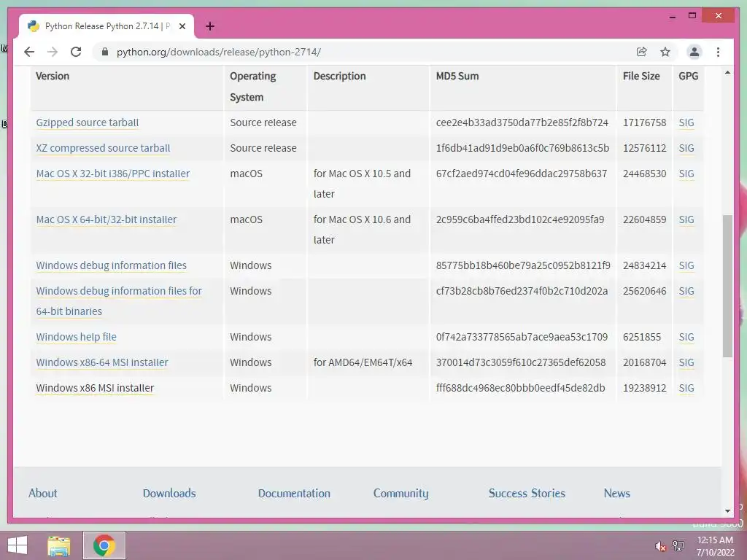
Task: Open SIG for XZ compressed tarball
Action: [686, 148]
